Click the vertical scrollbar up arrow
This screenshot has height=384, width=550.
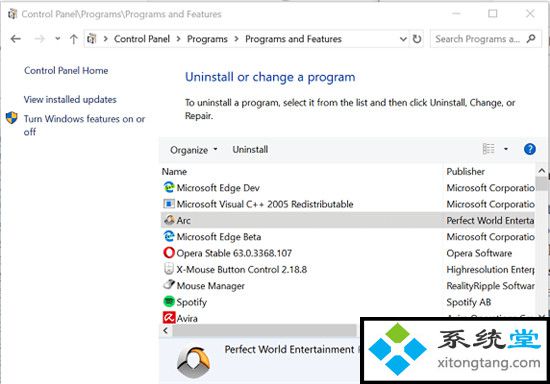click(542, 171)
